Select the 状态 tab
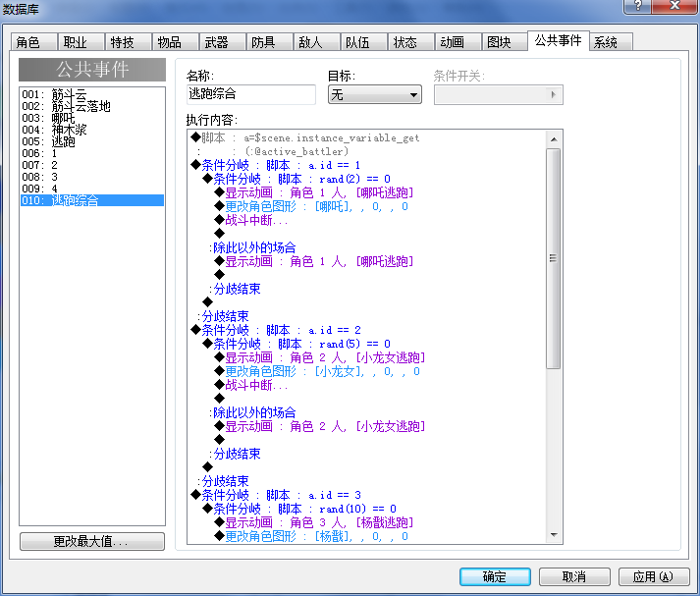The height and width of the screenshot is (596, 700). [411, 42]
